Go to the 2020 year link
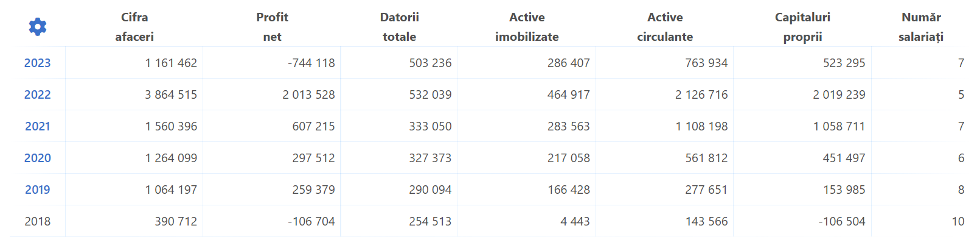Image resolution: width=980 pixels, height=245 pixels. [37, 158]
